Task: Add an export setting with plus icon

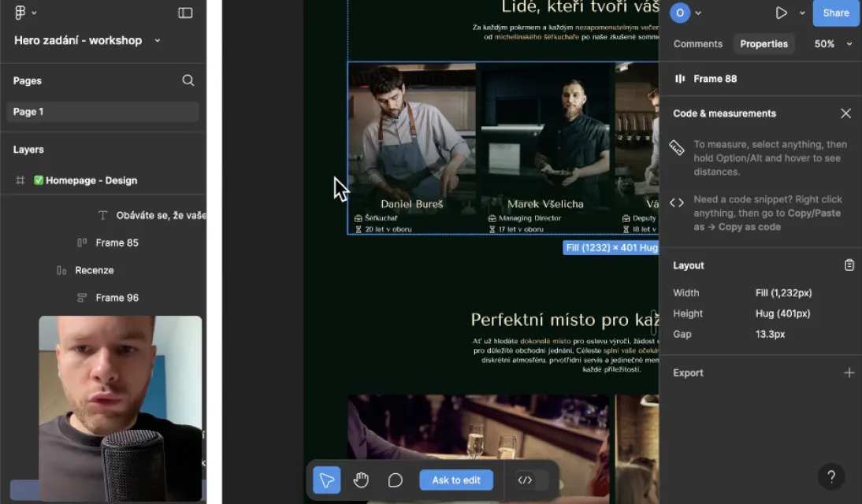Action: [849, 372]
